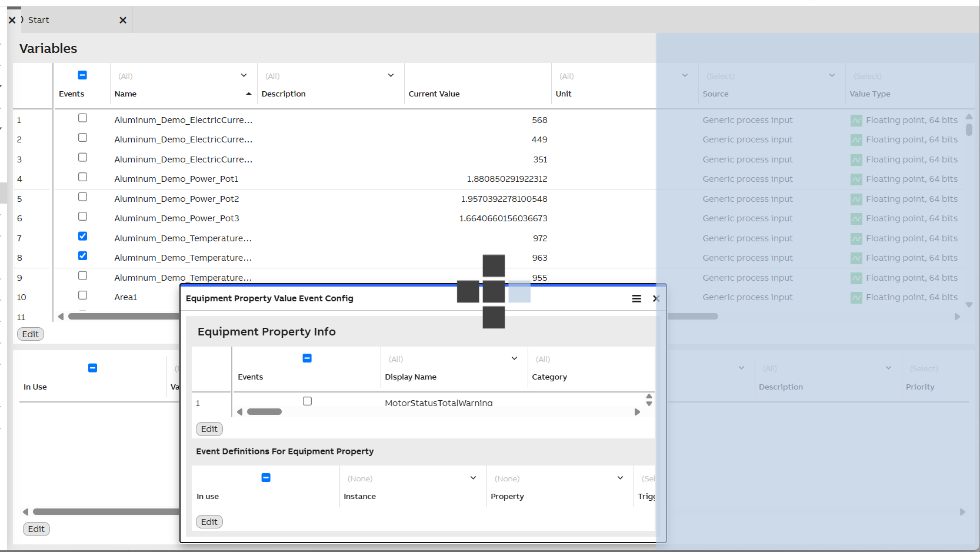Screen dimensions: 980x552
Task: Click the Category column header in dialog
Action: [x=549, y=377]
